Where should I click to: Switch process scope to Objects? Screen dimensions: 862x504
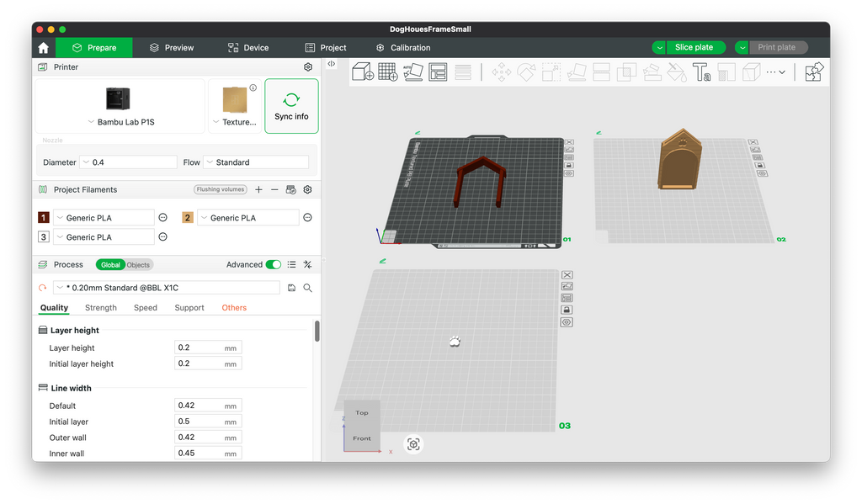(x=139, y=265)
